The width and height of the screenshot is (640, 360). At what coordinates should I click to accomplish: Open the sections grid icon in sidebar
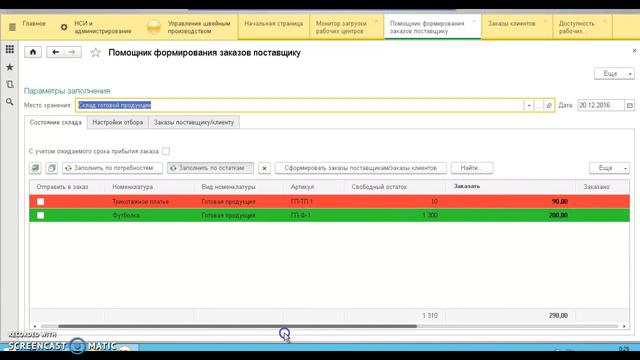click(9, 49)
